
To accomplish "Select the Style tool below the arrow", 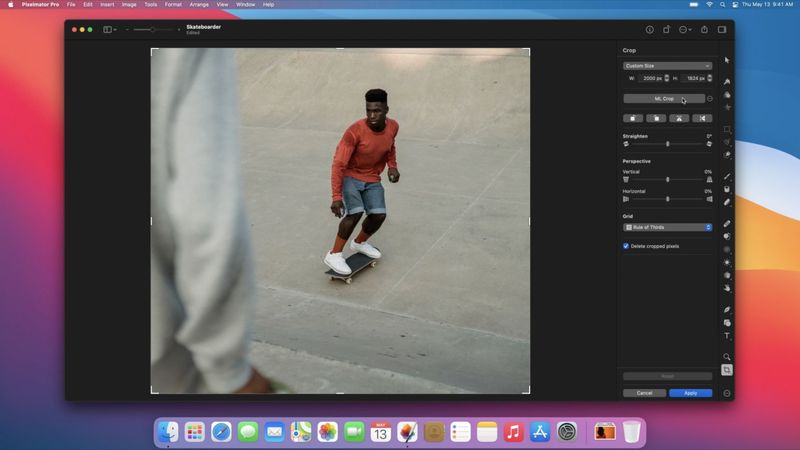I will (x=727, y=82).
